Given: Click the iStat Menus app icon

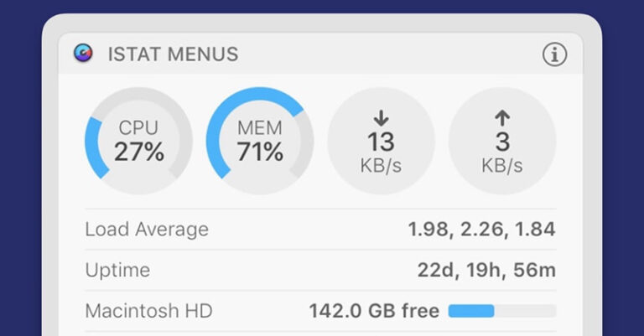Looking at the screenshot, I should click(82, 54).
